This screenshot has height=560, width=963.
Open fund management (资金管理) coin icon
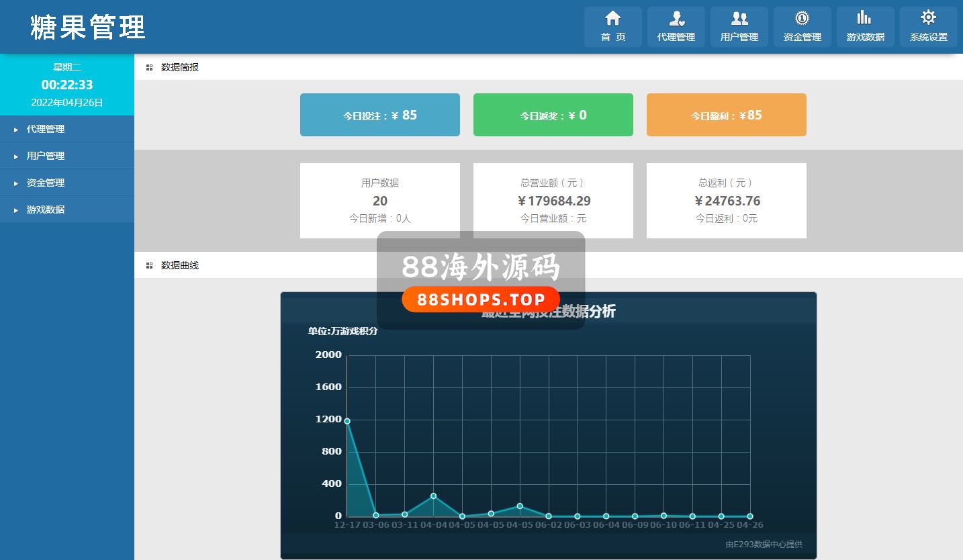[802, 19]
